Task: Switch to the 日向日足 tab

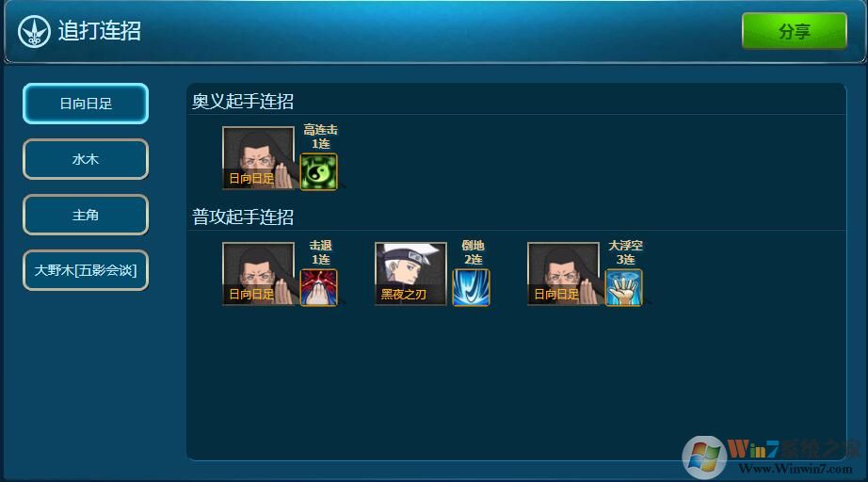Action: tap(86, 104)
